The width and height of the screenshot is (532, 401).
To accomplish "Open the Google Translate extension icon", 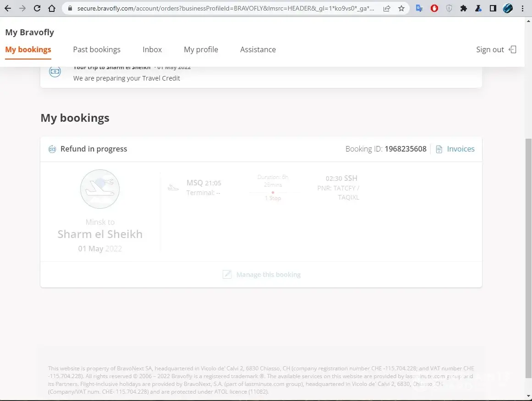I will tap(419, 9).
